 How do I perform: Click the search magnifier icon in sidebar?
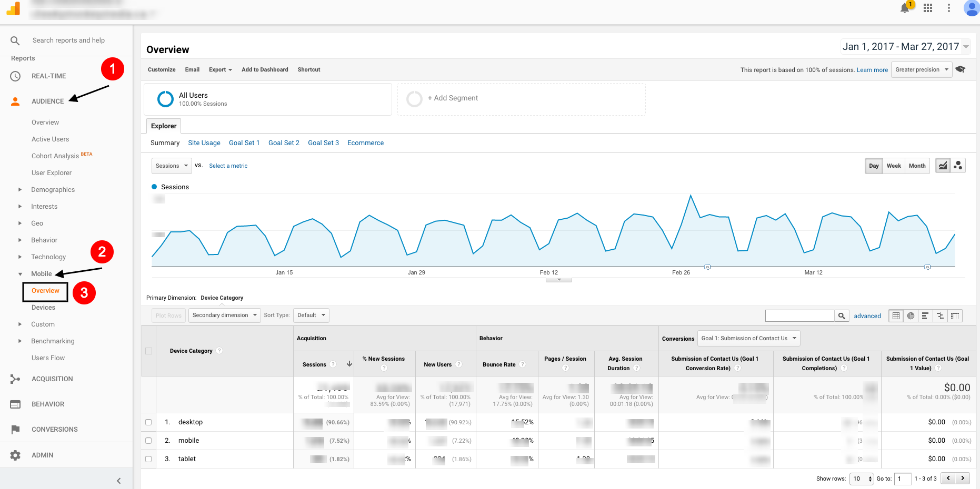point(15,40)
